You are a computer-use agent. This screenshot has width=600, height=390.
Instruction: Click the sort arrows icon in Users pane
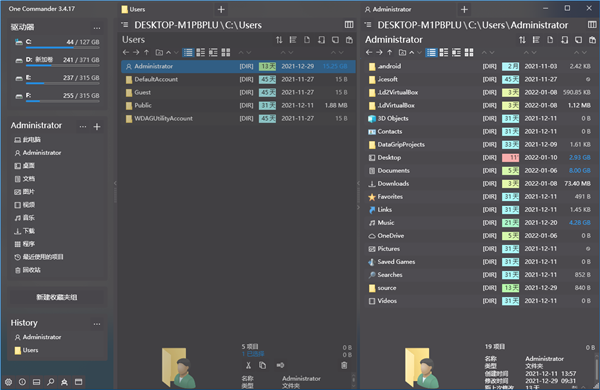[279, 40]
